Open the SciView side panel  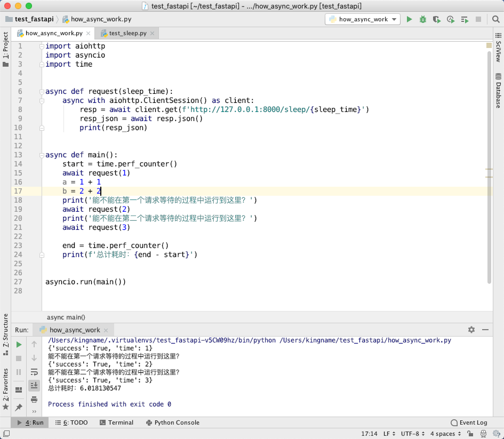[x=498, y=47]
